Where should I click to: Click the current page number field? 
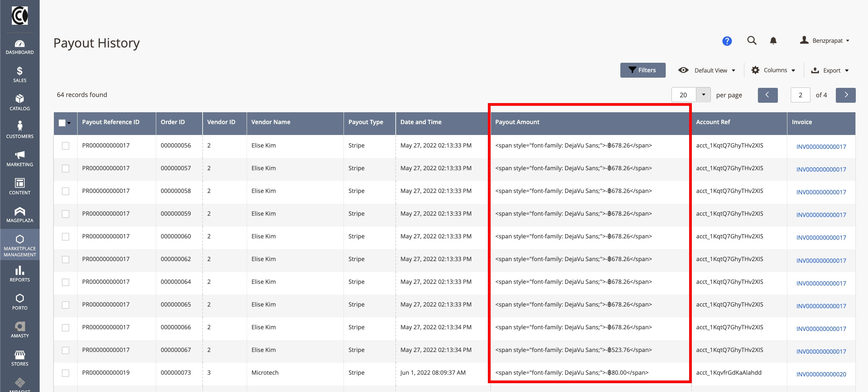pyautogui.click(x=800, y=95)
